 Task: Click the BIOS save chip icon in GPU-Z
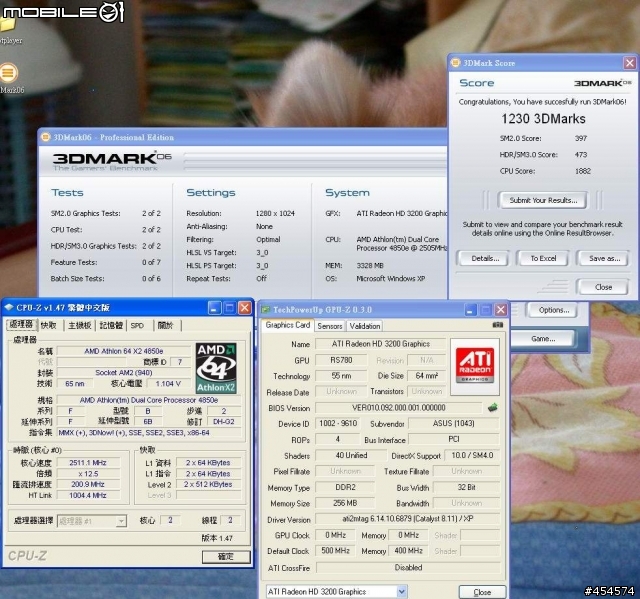[493, 407]
